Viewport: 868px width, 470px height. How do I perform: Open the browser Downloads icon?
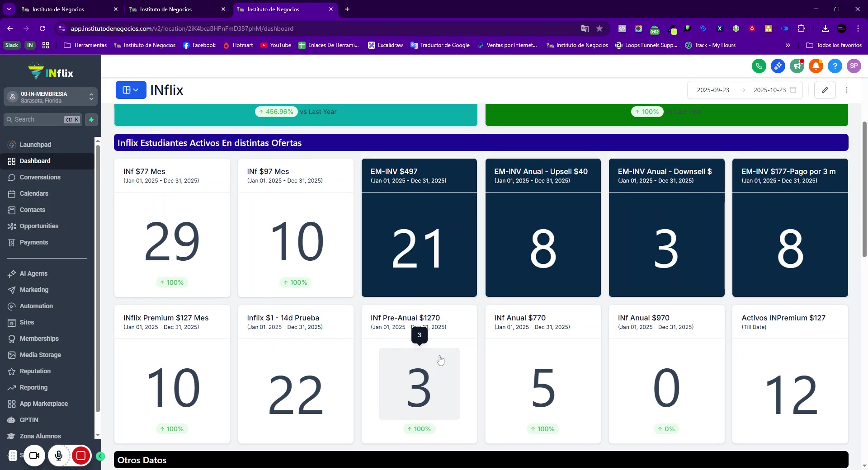pos(826,28)
